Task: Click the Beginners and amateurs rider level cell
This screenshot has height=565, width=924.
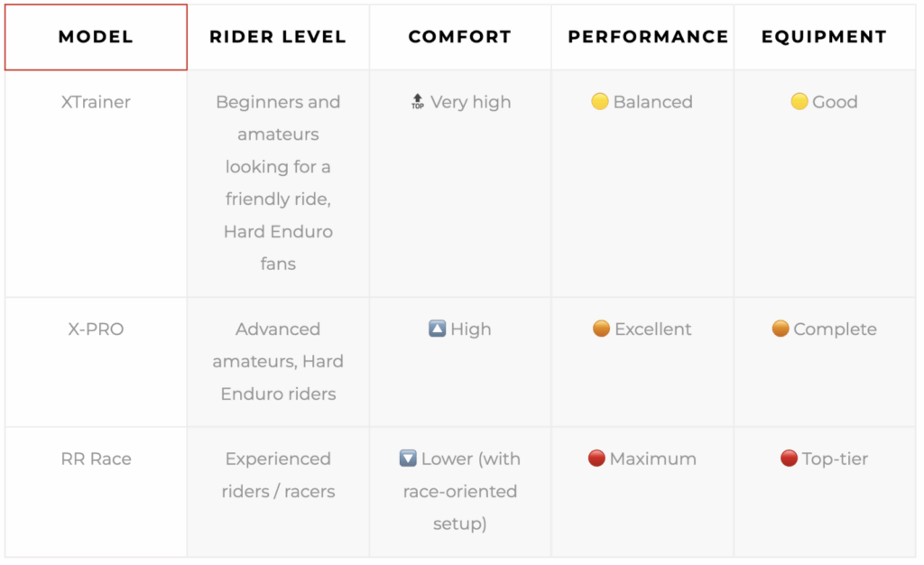Action: (278, 183)
